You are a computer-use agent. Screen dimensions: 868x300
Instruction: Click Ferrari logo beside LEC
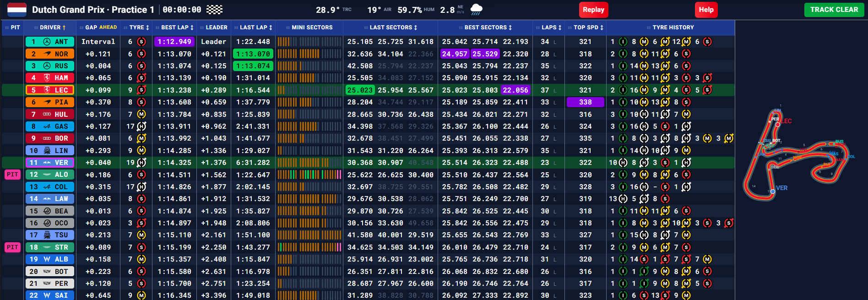pyautogui.click(x=47, y=90)
